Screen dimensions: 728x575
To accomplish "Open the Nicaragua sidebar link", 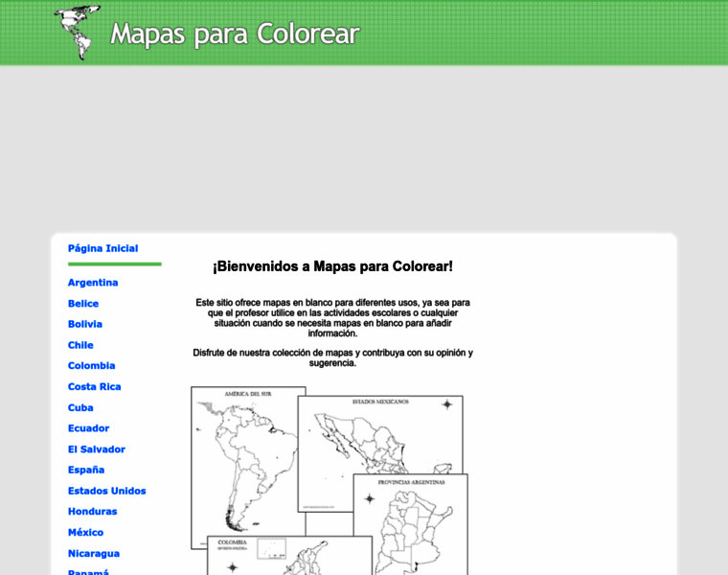I will 94,553.
